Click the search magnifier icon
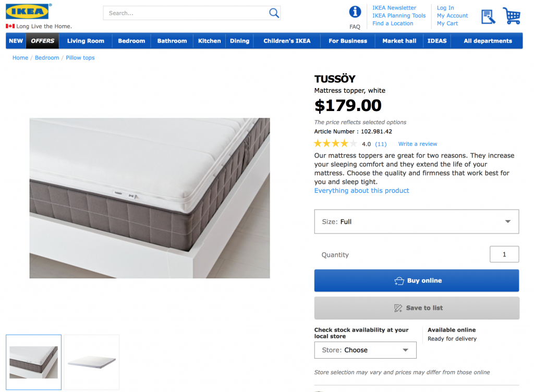This screenshot has width=534, height=392. click(274, 13)
